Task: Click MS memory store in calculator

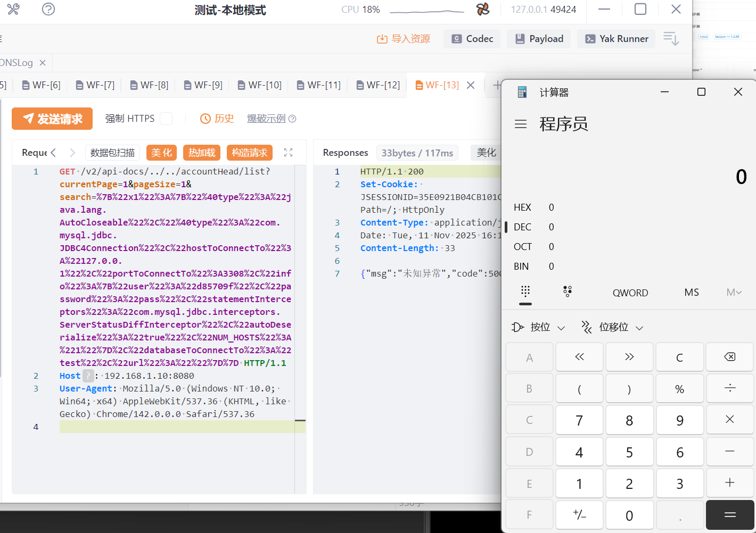Action: [692, 293]
